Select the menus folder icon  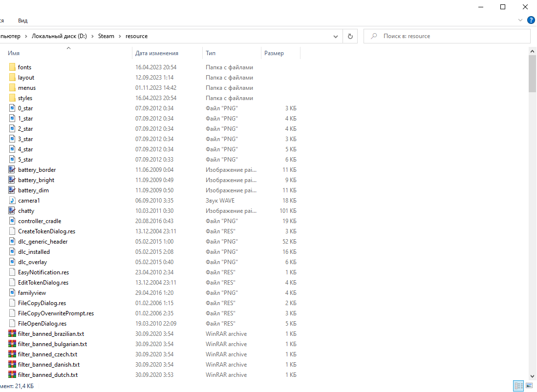(x=12, y=87)
